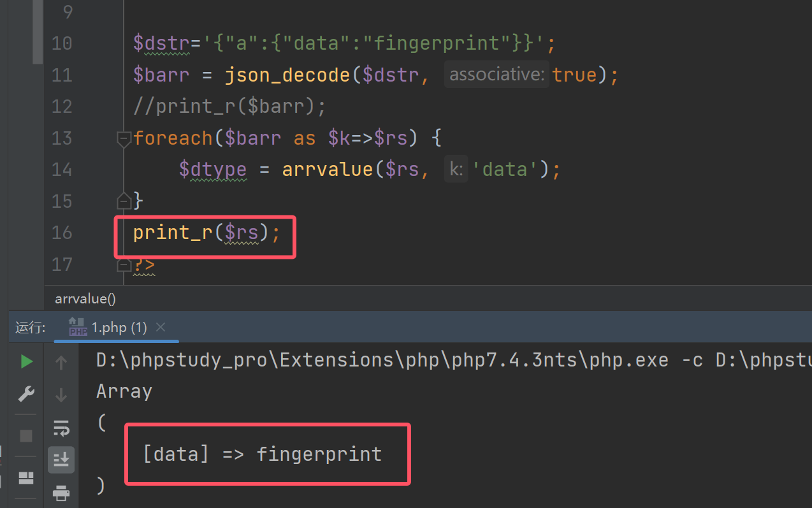Viewport: 812px width, 508px height.
Task: Click the restore layout icon in Run panel
Action: tap(26, 477)
